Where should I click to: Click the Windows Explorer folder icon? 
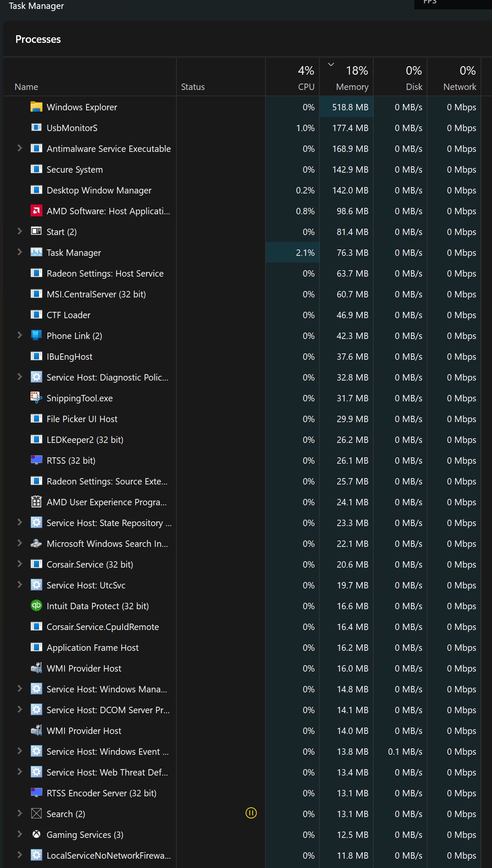(x=36, y=107)
